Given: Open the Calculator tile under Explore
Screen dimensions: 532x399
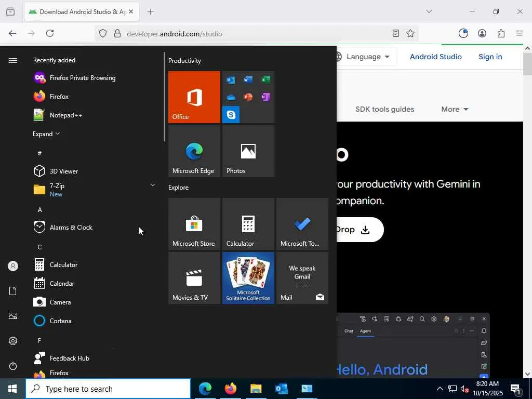Looking at the screenshot, I should pos(248,224).
